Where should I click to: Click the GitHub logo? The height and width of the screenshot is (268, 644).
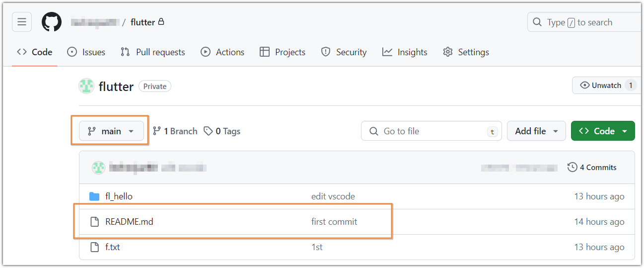(x=52, y=22)
